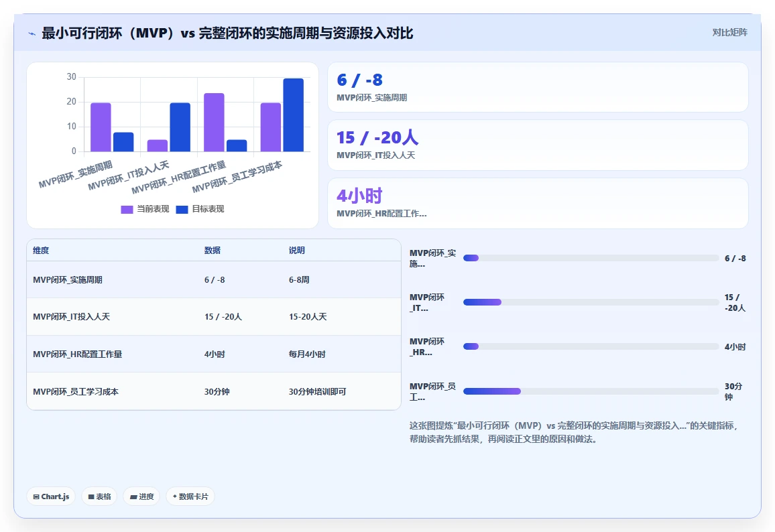The height and width of the screenshot is (532, 775).
Task: Click the progress bar for 30分钟
Action: click(x=591, y=391)
